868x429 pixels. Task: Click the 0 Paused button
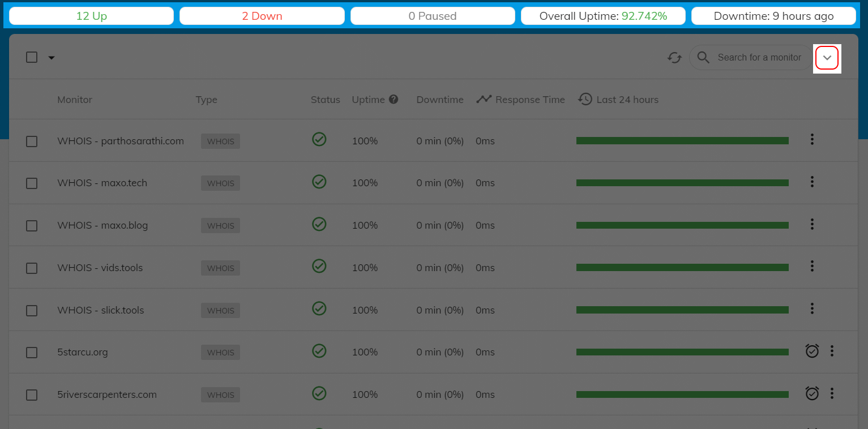pyautogui.click(x=433, y=16)
